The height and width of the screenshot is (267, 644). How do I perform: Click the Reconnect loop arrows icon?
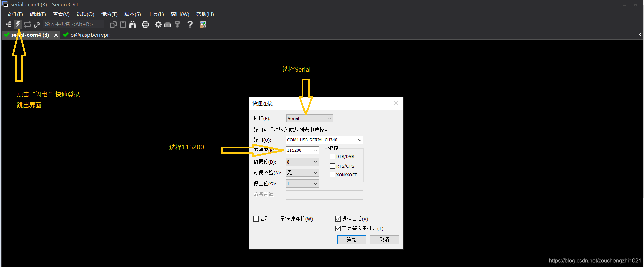pyautogui.click(x=27, y=24)
